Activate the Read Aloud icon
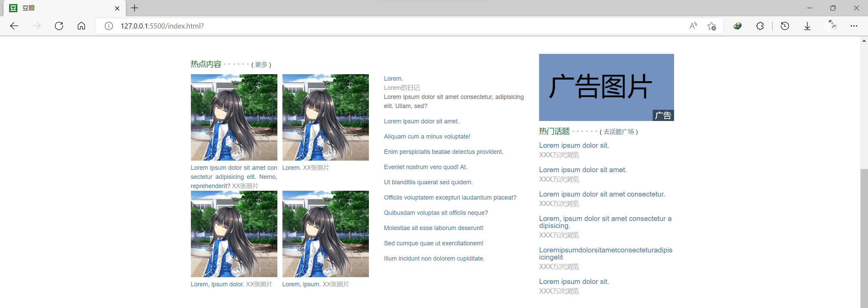The width and height of the screenshot is (868, 308). pos(693,26)
